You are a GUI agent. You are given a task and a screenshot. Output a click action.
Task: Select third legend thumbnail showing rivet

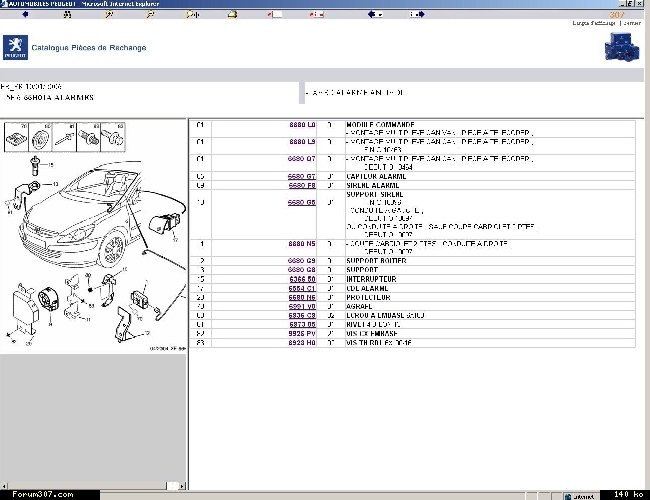(64, 137)
